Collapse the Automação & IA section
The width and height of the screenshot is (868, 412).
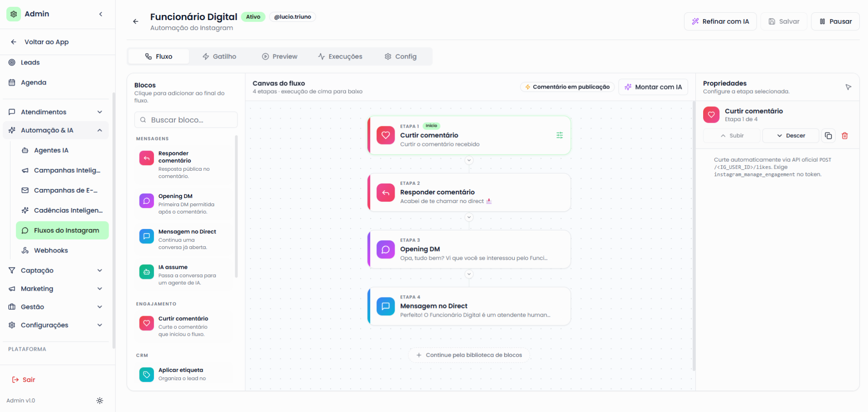[x=56, y=130]
